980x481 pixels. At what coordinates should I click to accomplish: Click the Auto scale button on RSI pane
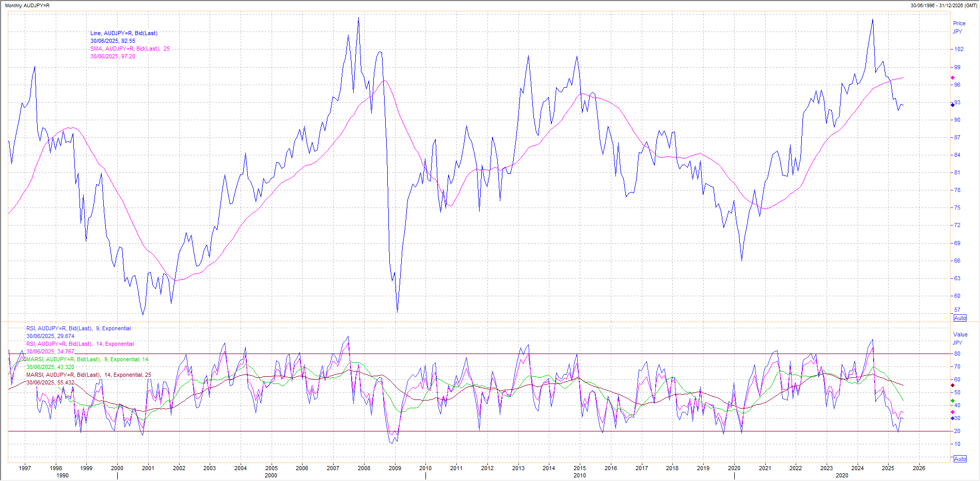click(960, 459)
